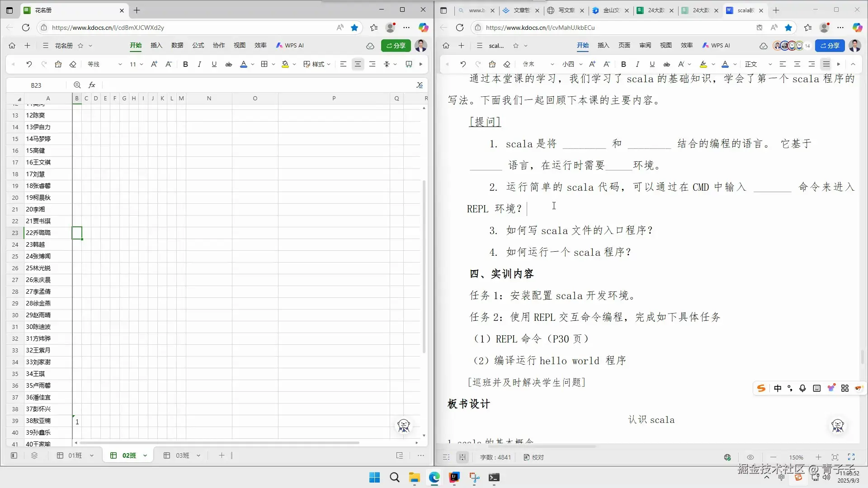Toggle italic in the document toolbar
868x488 pixels.
tap(637, 64)
